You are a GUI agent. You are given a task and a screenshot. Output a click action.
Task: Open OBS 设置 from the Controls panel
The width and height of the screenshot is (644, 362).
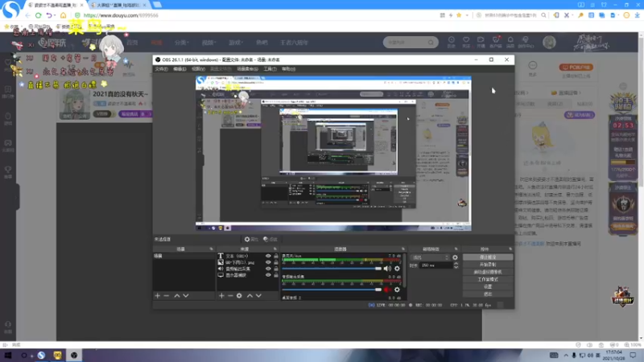(488, 287)
